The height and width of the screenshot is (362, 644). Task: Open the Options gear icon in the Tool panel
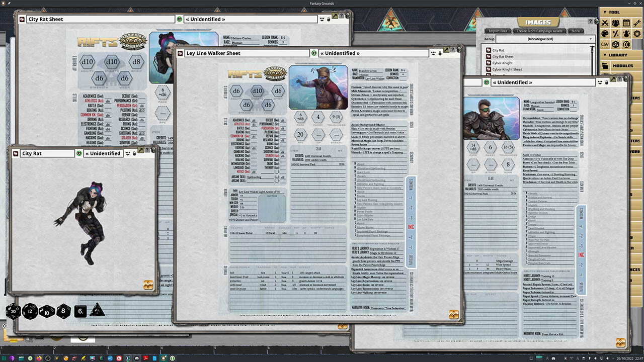(x=638, y=33)
